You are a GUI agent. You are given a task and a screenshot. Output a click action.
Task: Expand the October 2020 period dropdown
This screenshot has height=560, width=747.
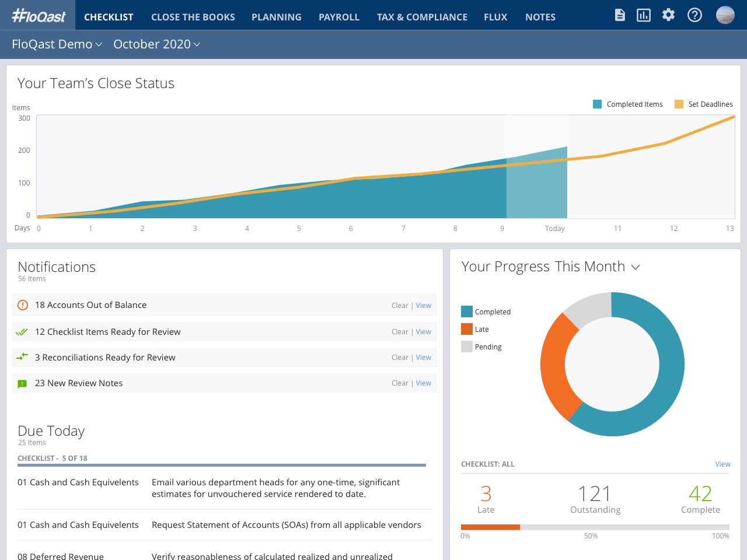[x=157, y=44]
